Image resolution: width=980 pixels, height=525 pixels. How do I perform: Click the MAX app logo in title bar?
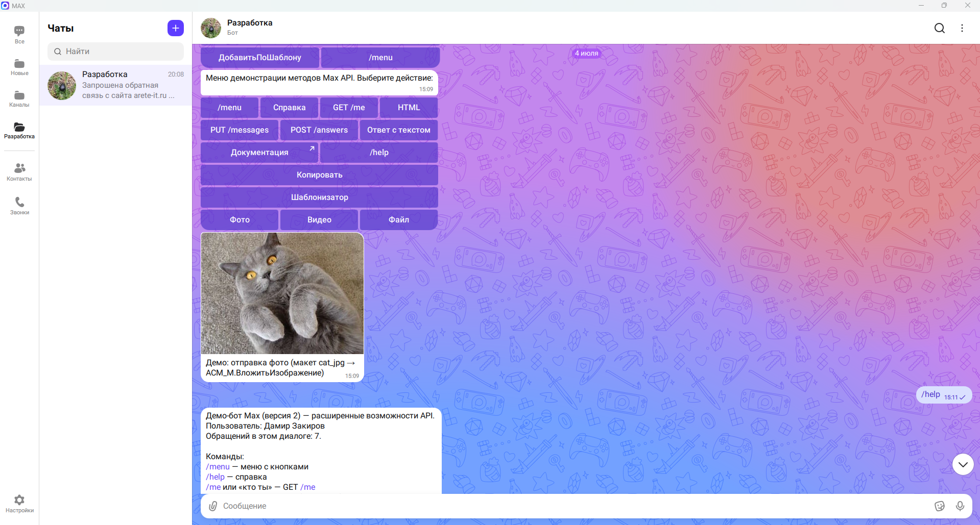coord(5,6)
